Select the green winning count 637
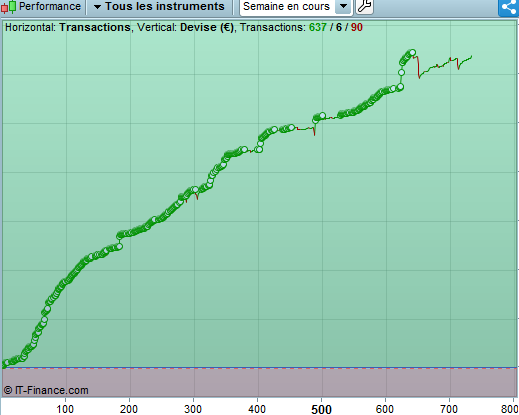Image resolution: width=519 pixels, height=415 pixels. coord(317,27)
